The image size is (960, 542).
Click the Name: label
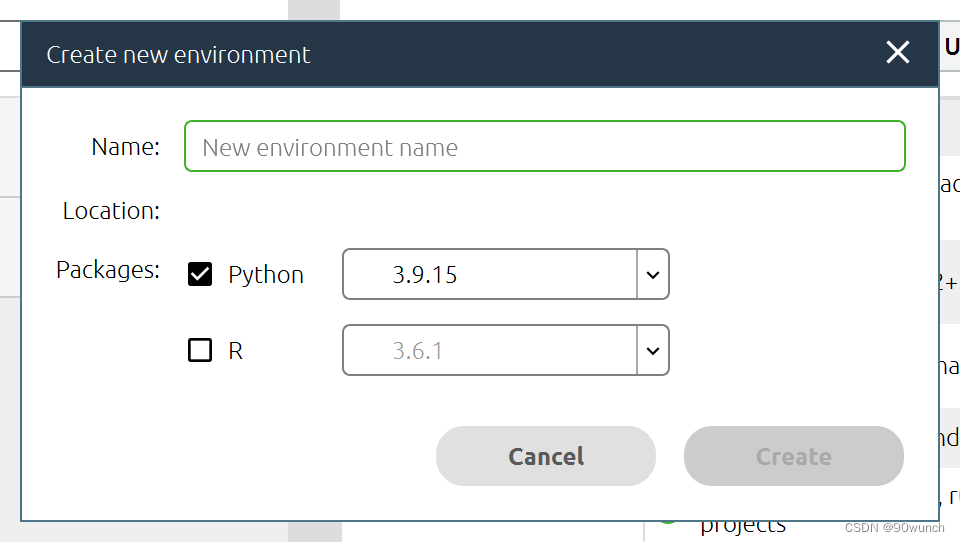pyautogui.click(x=126, y=147)
